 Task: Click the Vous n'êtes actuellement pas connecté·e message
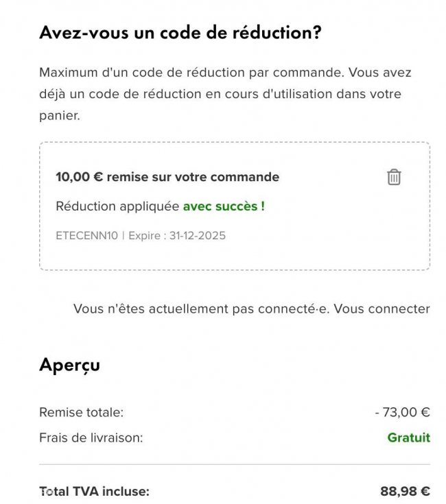tap(202, 309)
